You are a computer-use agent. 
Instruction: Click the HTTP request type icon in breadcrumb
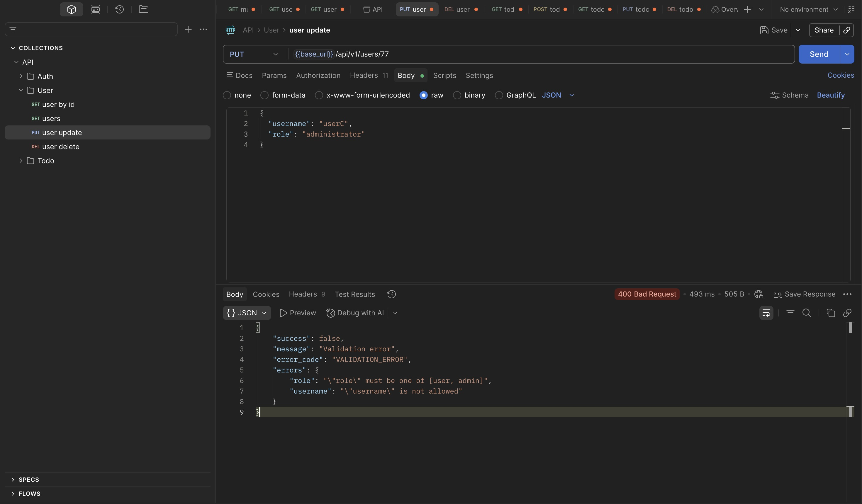230,30
